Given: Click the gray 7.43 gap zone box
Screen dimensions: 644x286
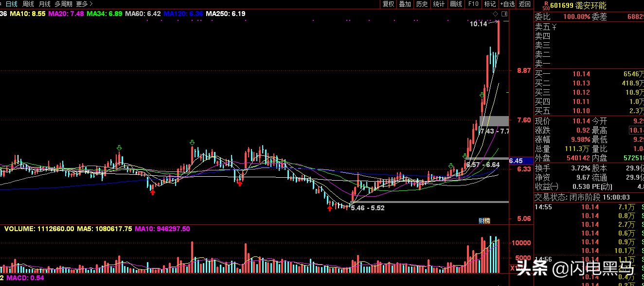Looking at the screenshot, I should (494, 121).
